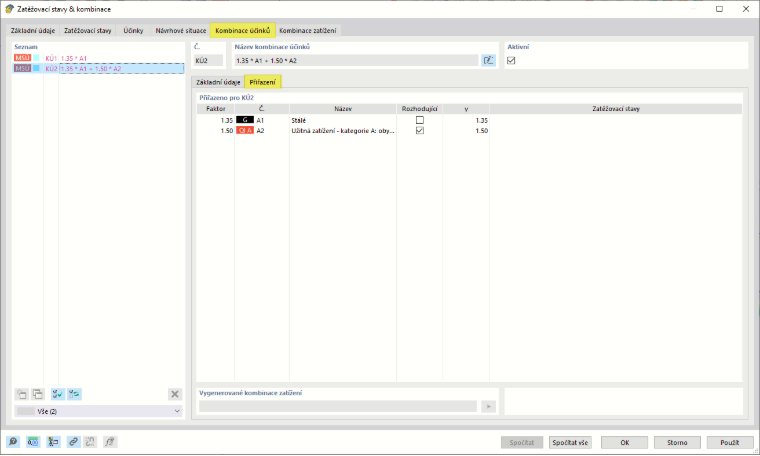Toggle the Aktivní checkbox
Viewport: 760px width, 456px height.
tap(511, 61)
